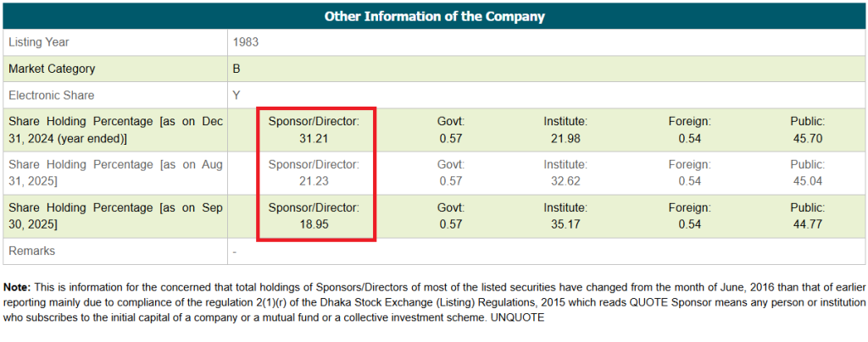
Task: Click the Aug 31, 2025 share holding label
Action: pos(115,172)
